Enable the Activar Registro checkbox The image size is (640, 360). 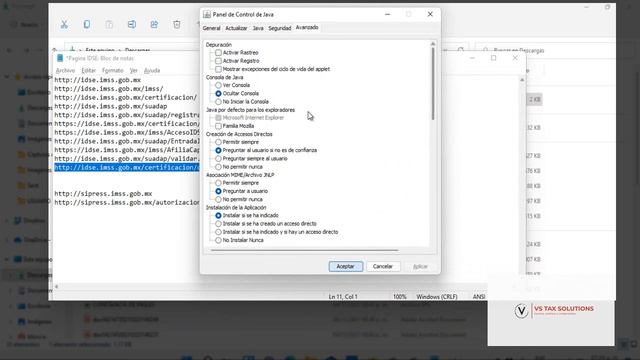pyautogui.click(x=218, y=61)
